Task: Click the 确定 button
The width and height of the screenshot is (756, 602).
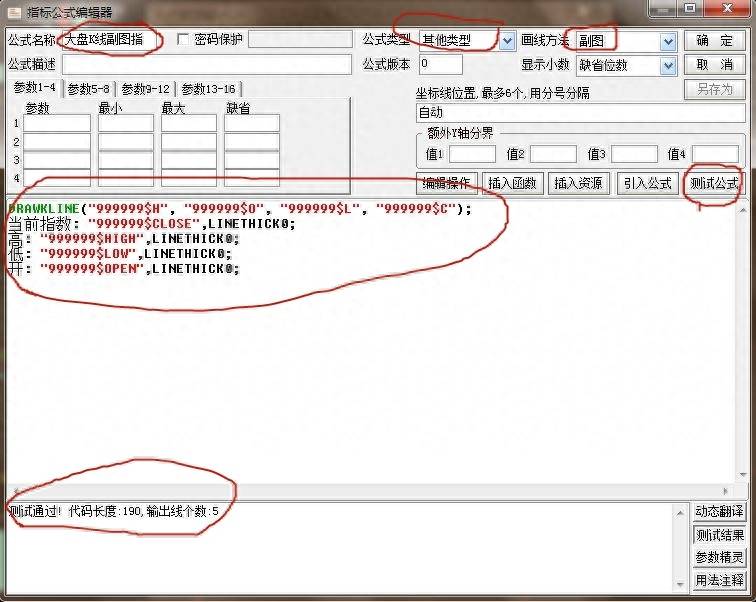Action: (715, 40)
